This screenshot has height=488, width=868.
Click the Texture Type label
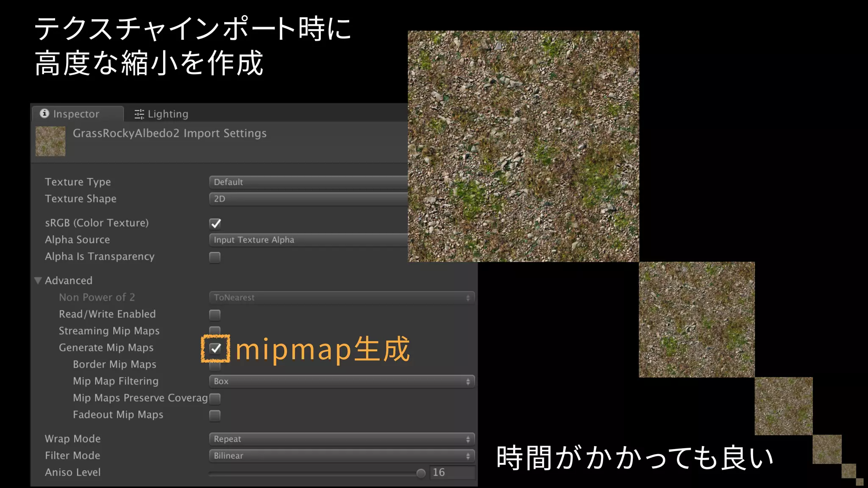[x=78, y=182]
